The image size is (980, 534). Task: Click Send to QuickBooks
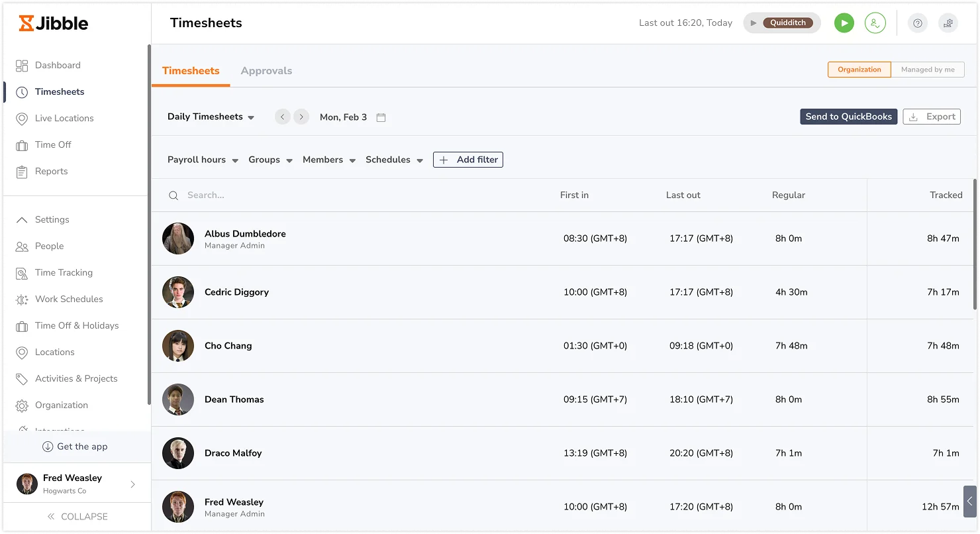click(848, 117)
